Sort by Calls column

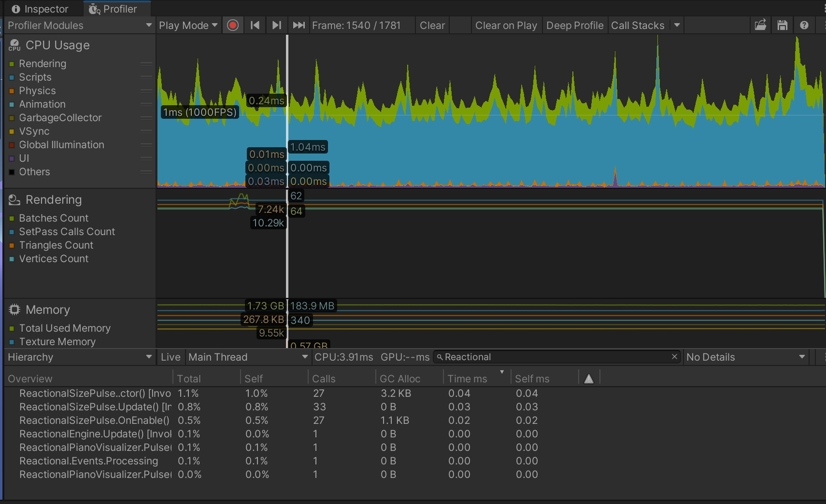342,379
